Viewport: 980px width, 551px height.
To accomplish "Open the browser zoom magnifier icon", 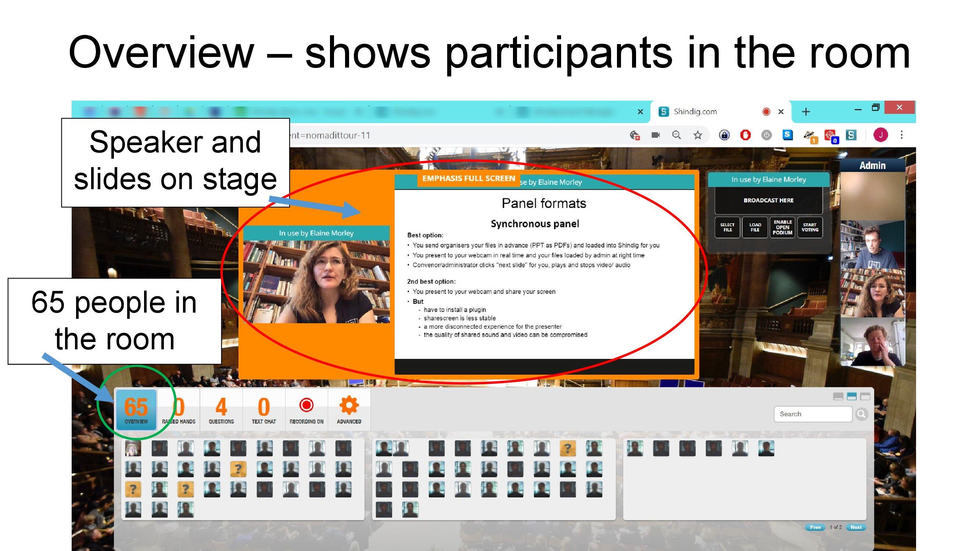I will point(676,135).
